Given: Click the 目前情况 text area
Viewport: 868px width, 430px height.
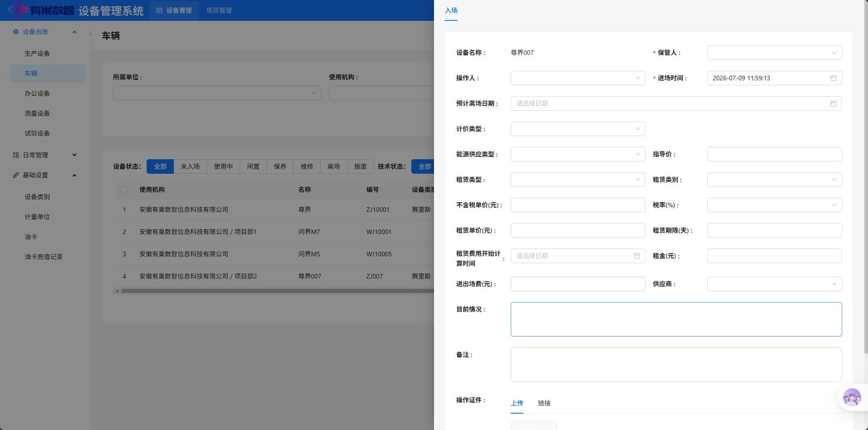Looking at the screenshot, I should coord(676,319).
